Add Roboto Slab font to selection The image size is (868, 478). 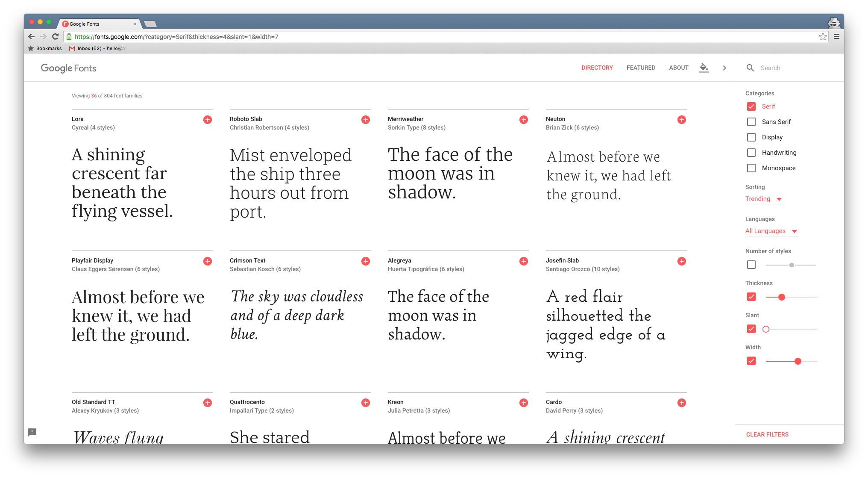pos(366,120)
